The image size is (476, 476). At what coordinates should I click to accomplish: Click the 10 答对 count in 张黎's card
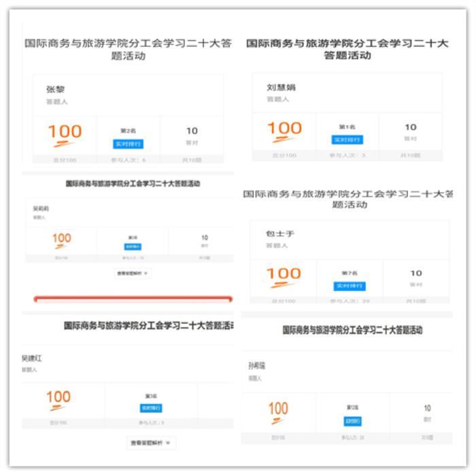click(192, 131)
